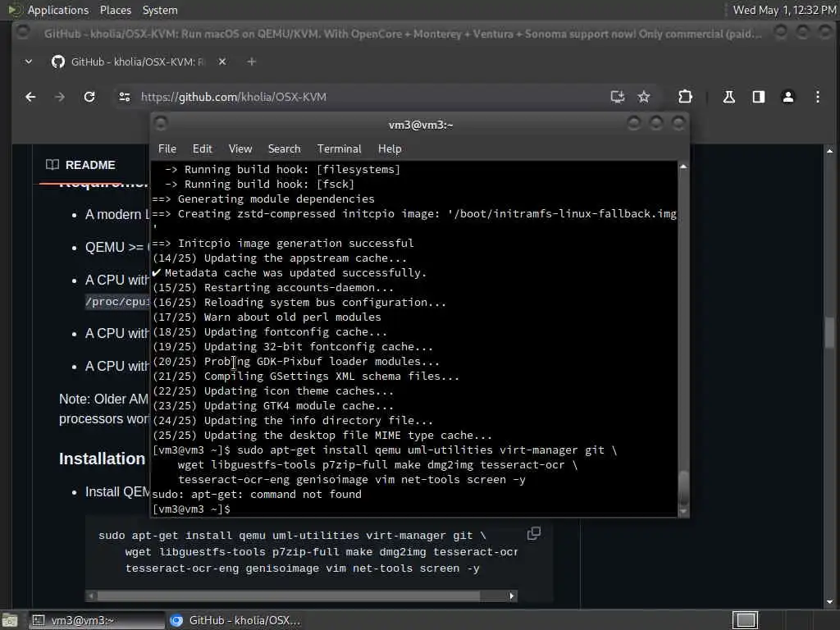This screenshot has width=840, height=630.
Task: Click 'sudo: apt-get: command not found' line
Action: [257, 495]
